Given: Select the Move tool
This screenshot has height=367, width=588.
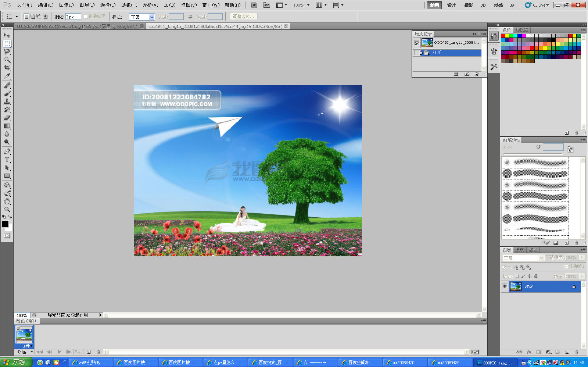Looking at the screenshot, I should click(7, 35).
